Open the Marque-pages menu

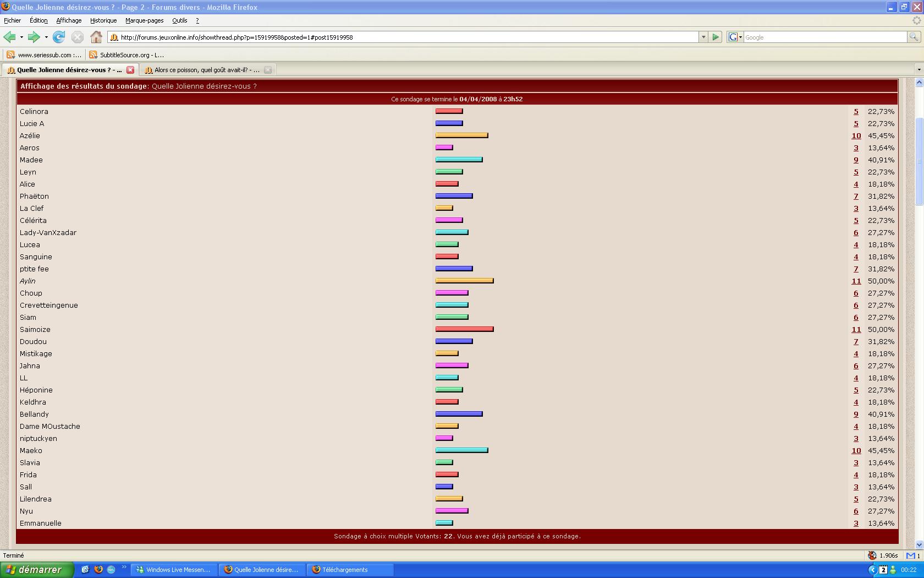pos(144,20)
